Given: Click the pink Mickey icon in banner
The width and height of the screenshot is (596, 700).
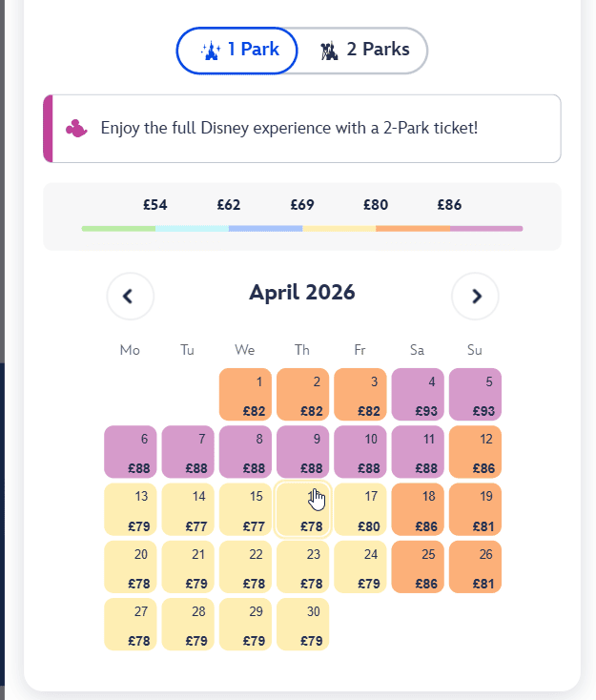Looking at the screenshot, I should (x=76, y=128).
